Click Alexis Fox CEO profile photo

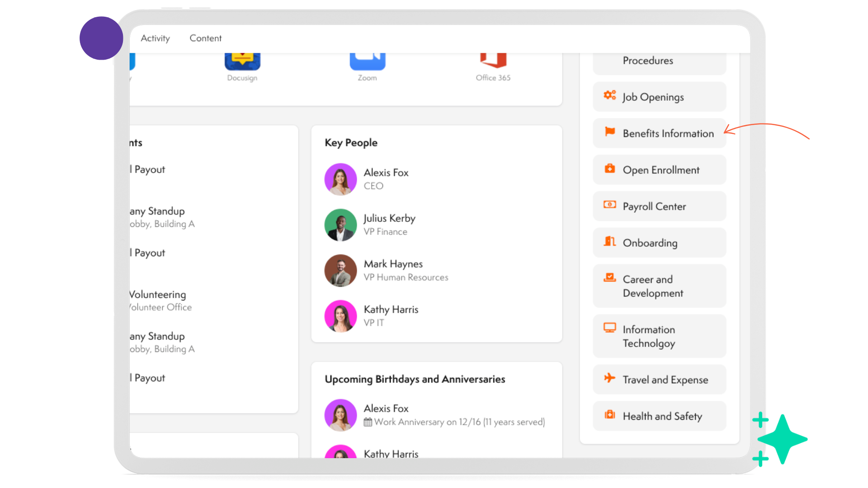[340, 179]
